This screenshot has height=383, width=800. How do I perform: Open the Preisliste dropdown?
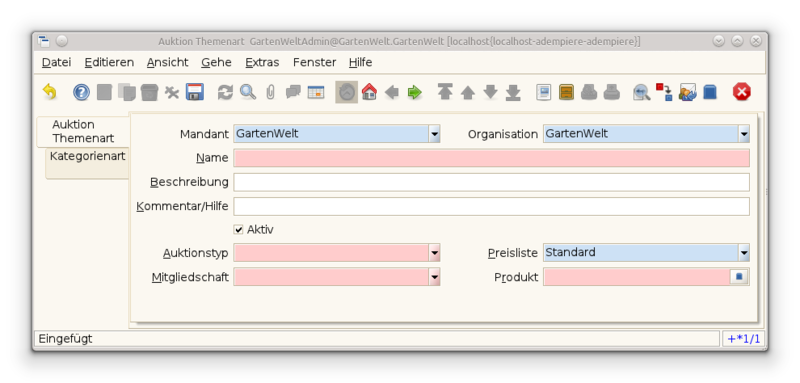coord(744,252)
